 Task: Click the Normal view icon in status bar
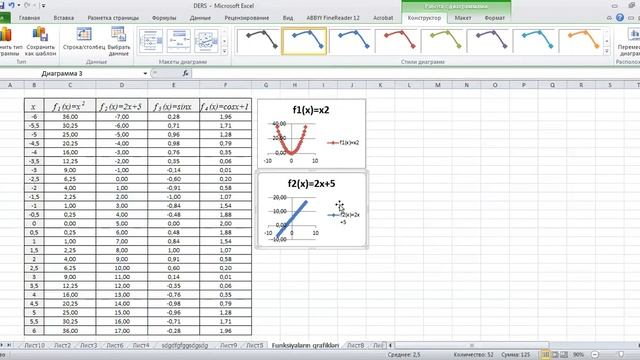point(546,355)
